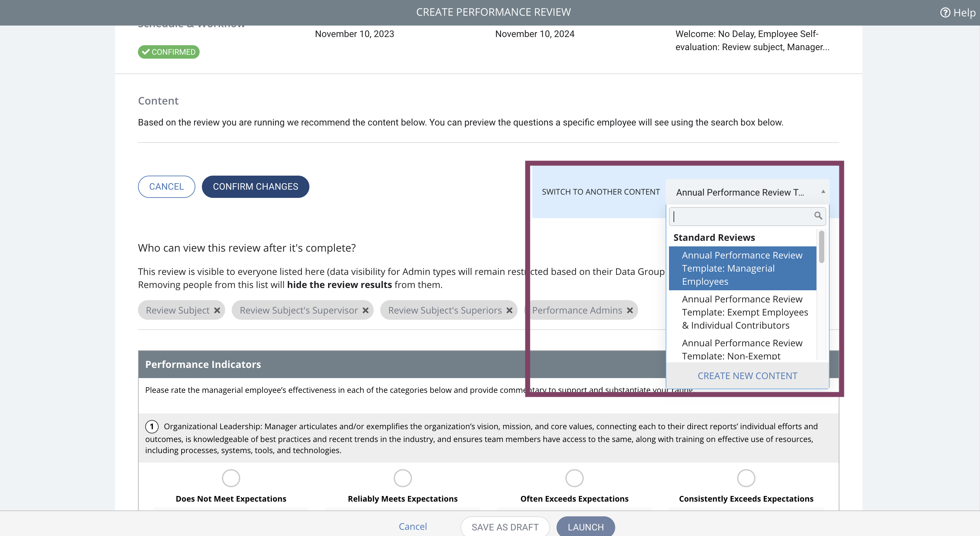Click the Content section heading
980x536 pixels.
click(158, 101)
